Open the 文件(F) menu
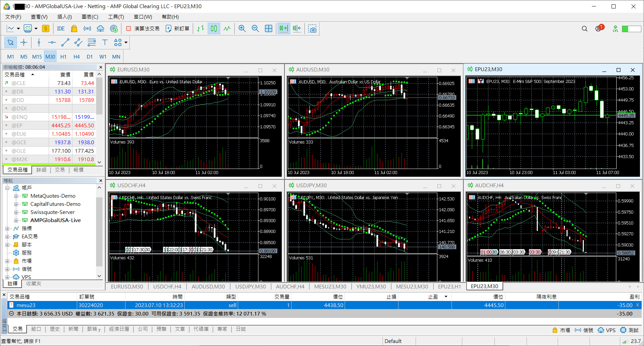 [x=13, y=17]
